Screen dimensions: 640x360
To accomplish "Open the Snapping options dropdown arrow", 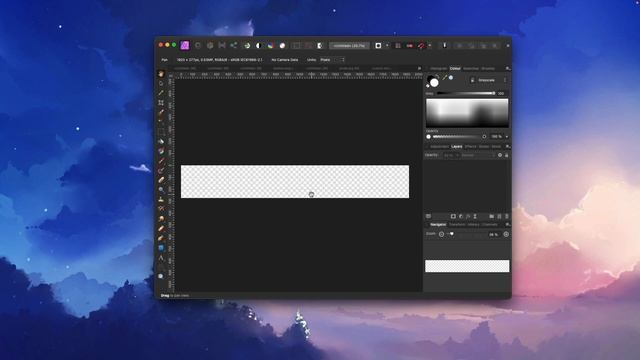I will [x=429, y=46].
